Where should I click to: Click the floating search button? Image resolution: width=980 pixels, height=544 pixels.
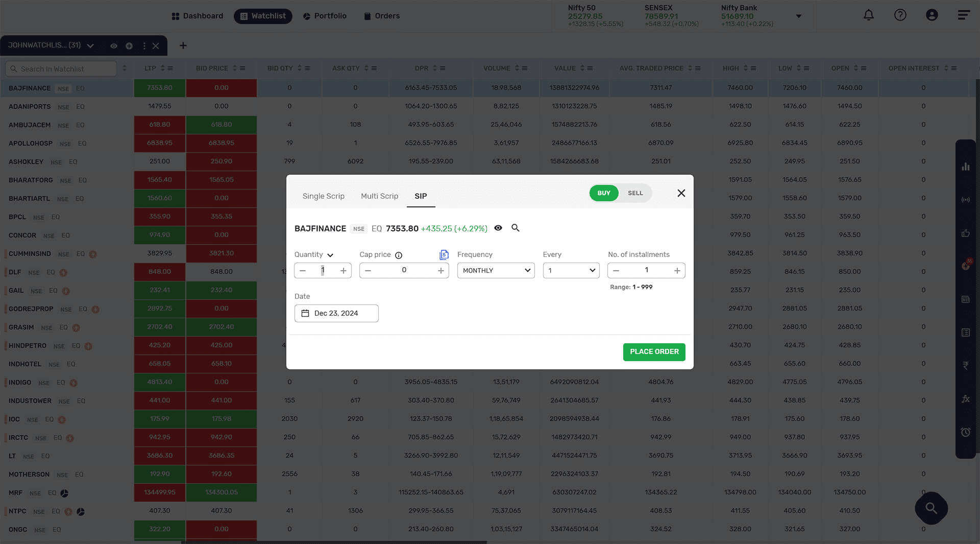tap(931, 508)
